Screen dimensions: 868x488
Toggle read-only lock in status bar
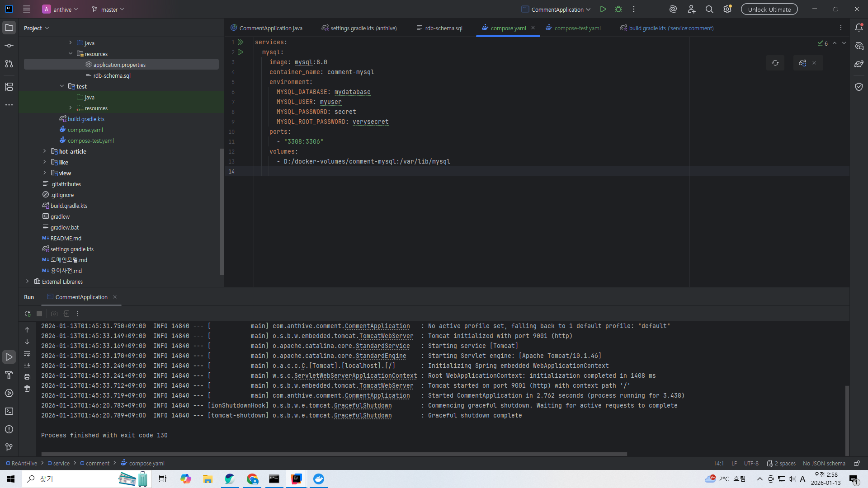tap(857, 463)
